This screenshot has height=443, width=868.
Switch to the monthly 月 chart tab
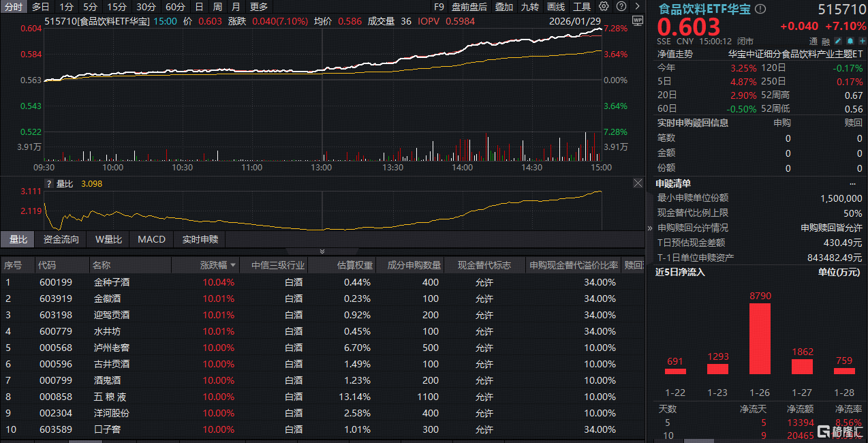click(236, 7)
